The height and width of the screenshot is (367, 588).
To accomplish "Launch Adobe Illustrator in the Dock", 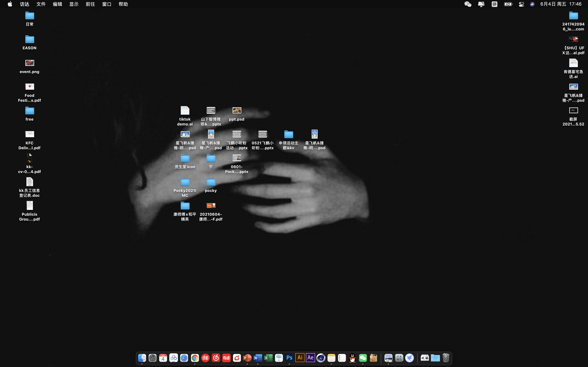I will (x=300, y=358).
